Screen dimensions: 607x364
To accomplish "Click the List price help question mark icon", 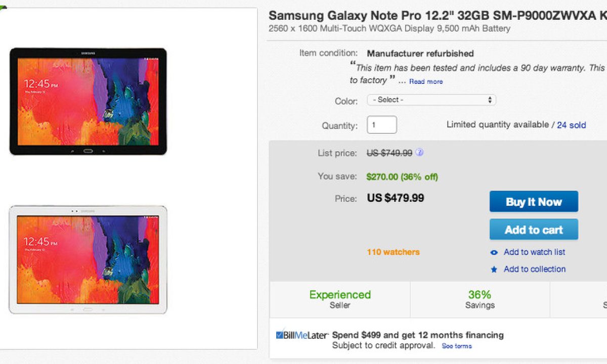I will coord(419,153).
